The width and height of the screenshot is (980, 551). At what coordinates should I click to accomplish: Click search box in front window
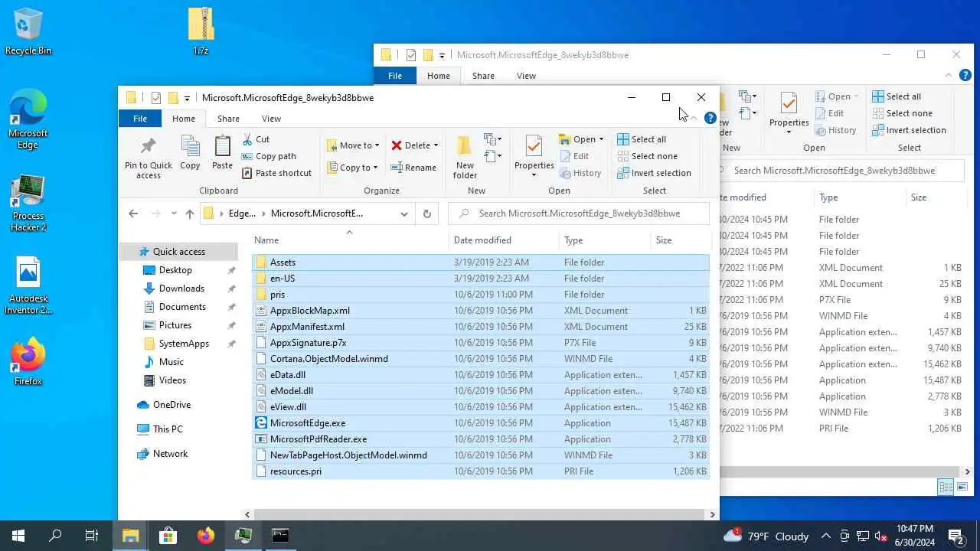(579, 214)
